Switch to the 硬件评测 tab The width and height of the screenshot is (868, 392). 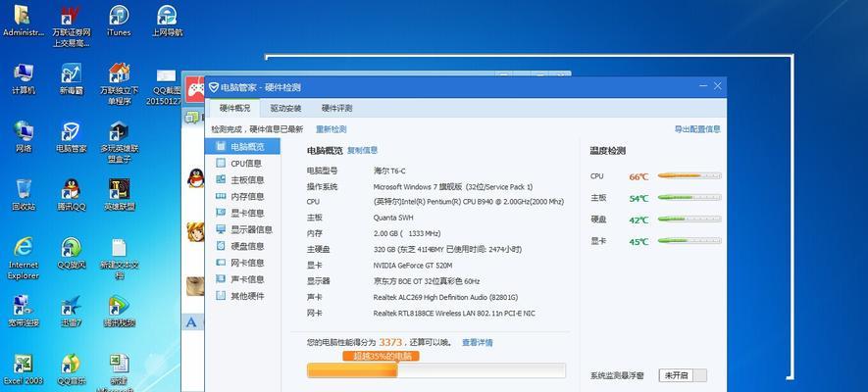(336, 108)
